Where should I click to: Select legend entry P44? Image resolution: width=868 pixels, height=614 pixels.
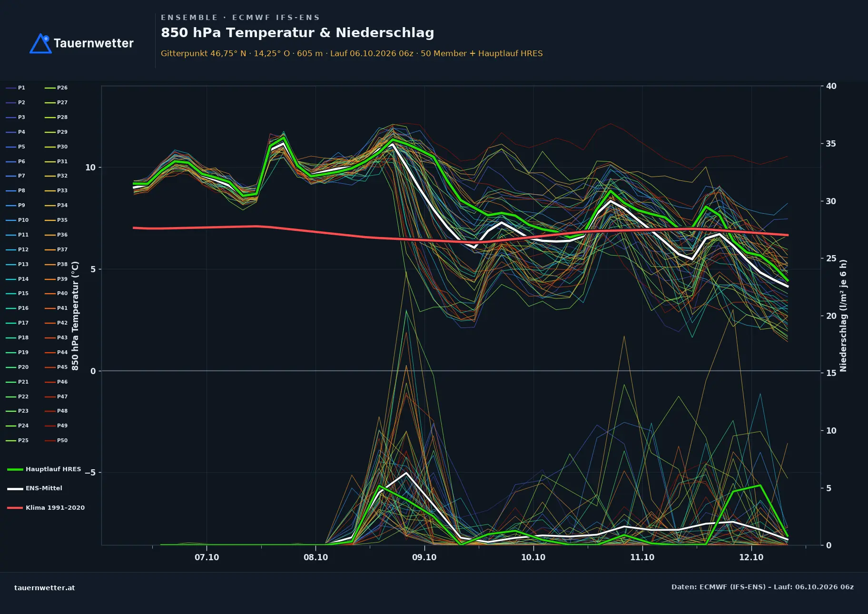click(x=56, y=353)
